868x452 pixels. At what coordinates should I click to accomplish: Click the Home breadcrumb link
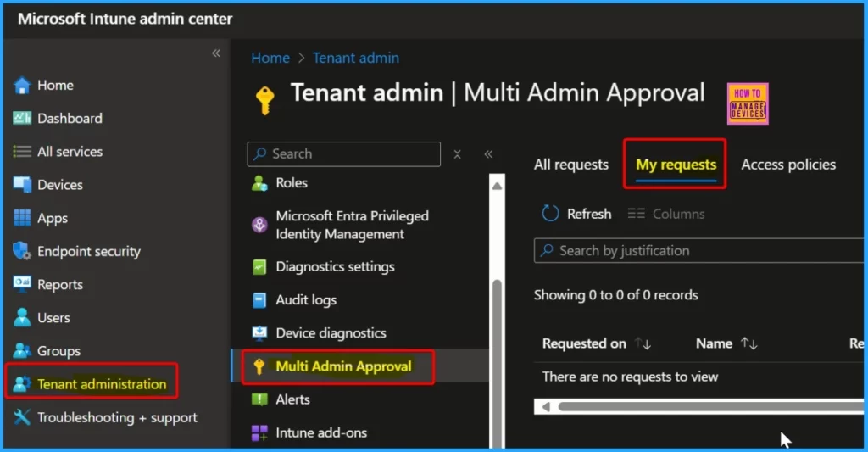270,58
